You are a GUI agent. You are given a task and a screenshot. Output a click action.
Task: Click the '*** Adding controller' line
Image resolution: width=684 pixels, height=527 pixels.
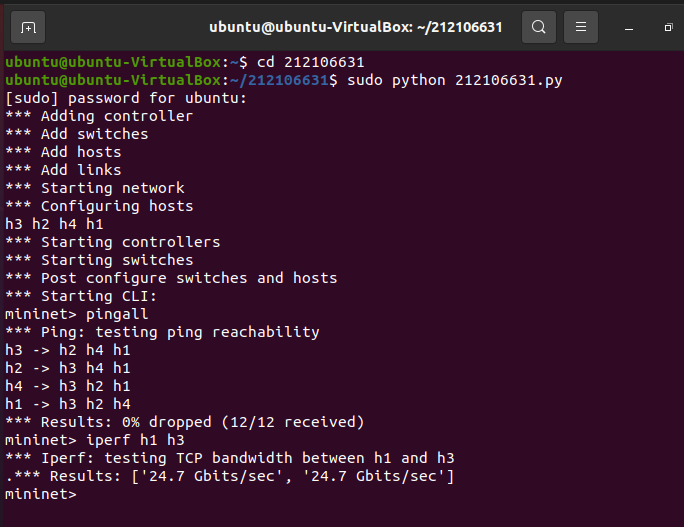[x=99, y=116]
